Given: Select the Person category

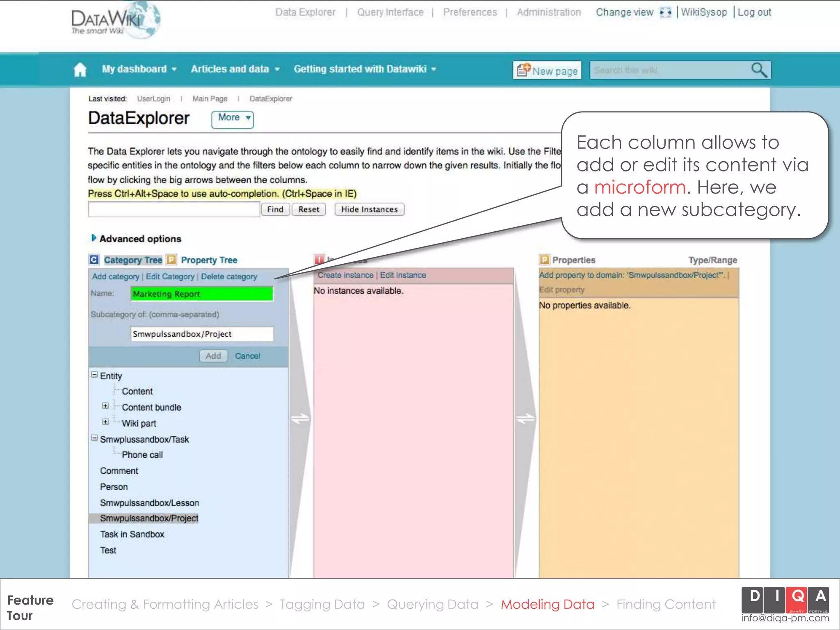Looking at the screenshot, I should [114, 487].
